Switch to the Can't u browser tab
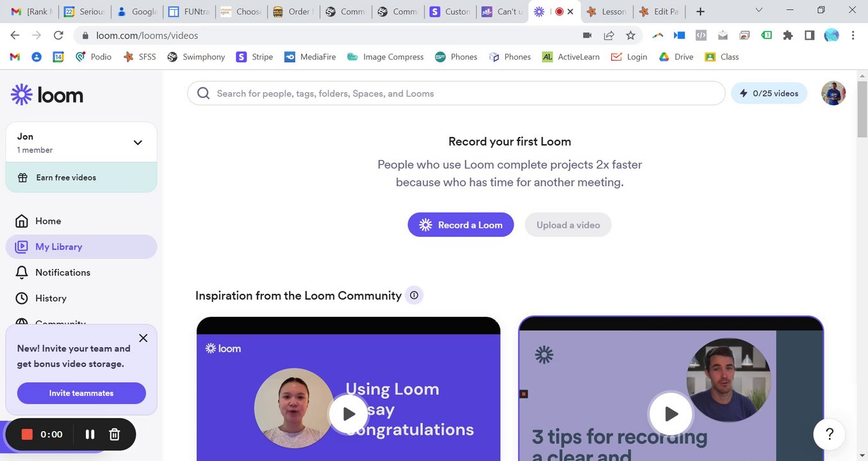This screenshot has width=868, height=461. 502,12
